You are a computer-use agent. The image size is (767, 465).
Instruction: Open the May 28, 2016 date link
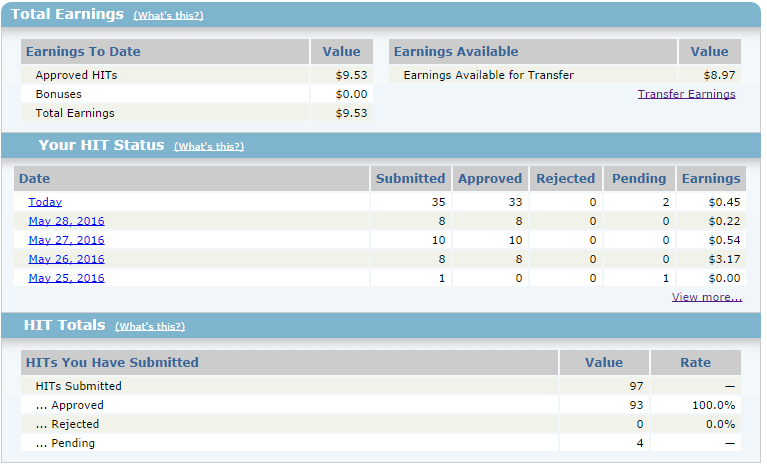coord(66,221)
